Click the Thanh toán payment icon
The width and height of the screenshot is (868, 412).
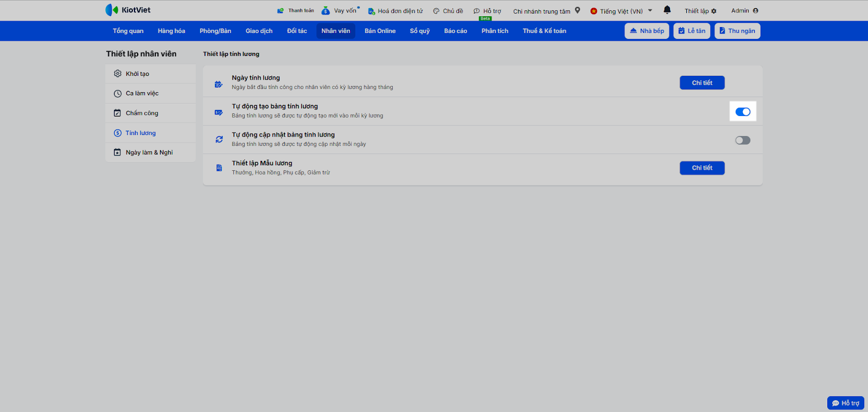[x=280, y=11]
